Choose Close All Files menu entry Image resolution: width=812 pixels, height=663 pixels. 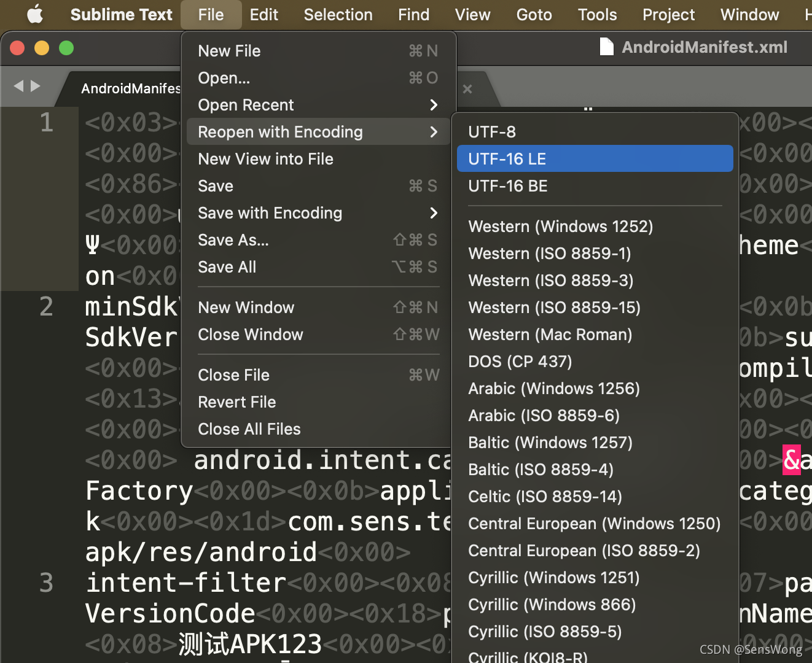[319, 429]
